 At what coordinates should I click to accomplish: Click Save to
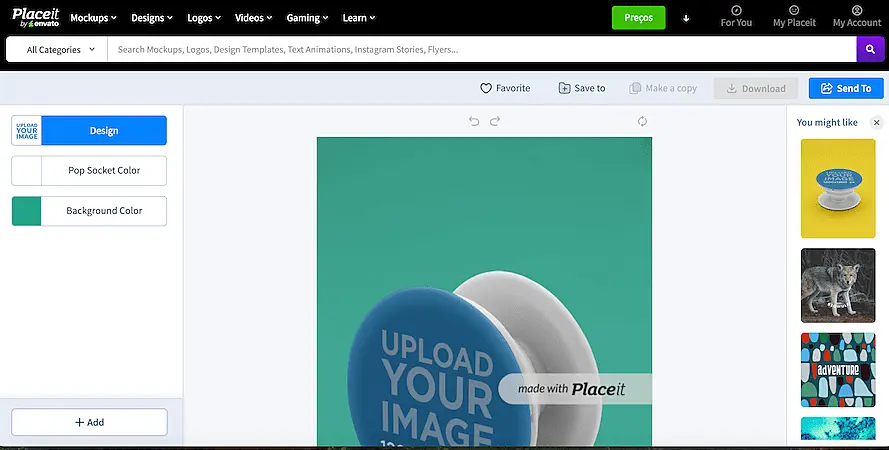[x=582, y=88]
